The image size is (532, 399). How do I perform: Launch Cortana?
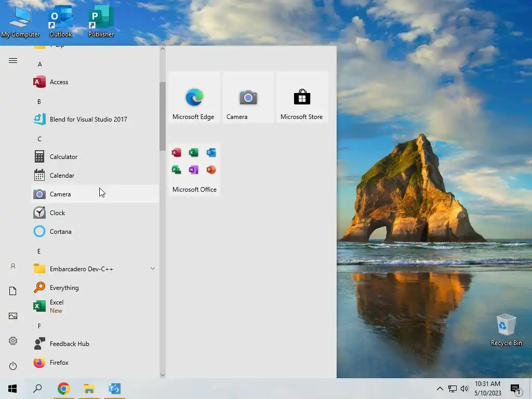[95, 231]
